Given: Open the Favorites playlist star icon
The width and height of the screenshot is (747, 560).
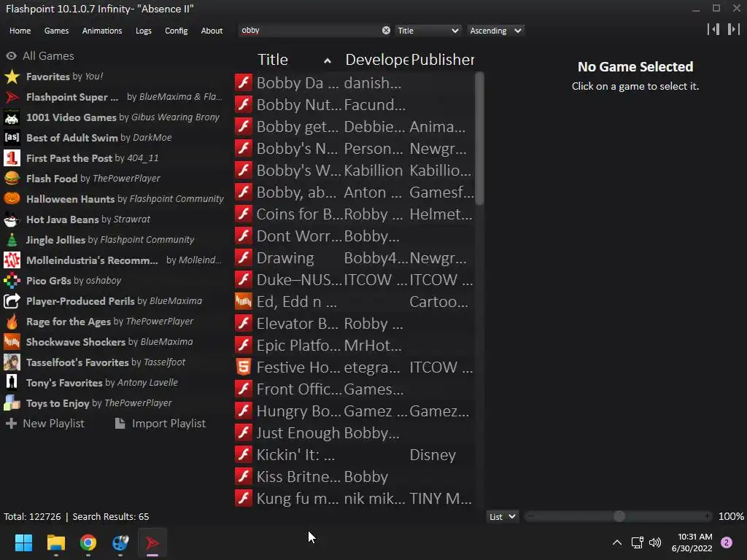Looking at the screenshot, I should (x=12, y=76).
